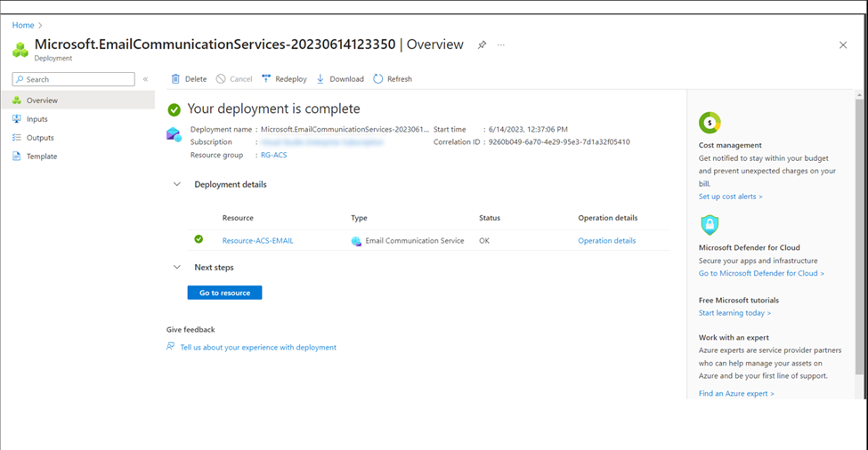
Task: Click the Give feedback heading
Action: (x=191, y=329)
